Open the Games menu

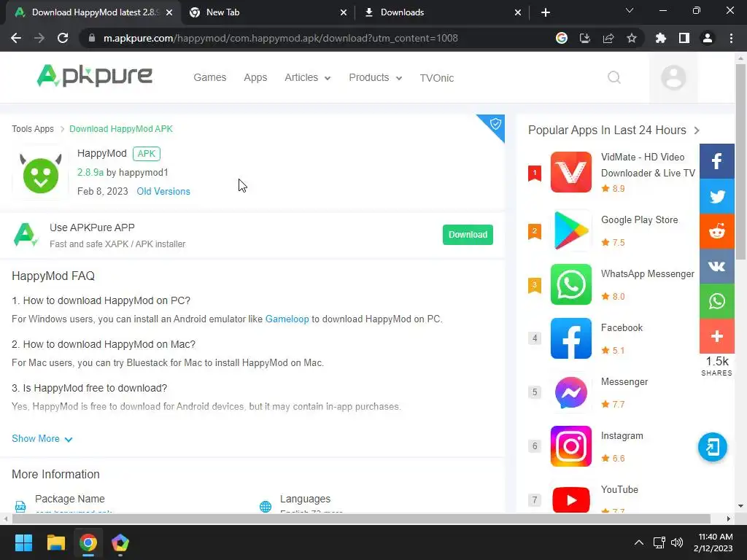(209, 77)
